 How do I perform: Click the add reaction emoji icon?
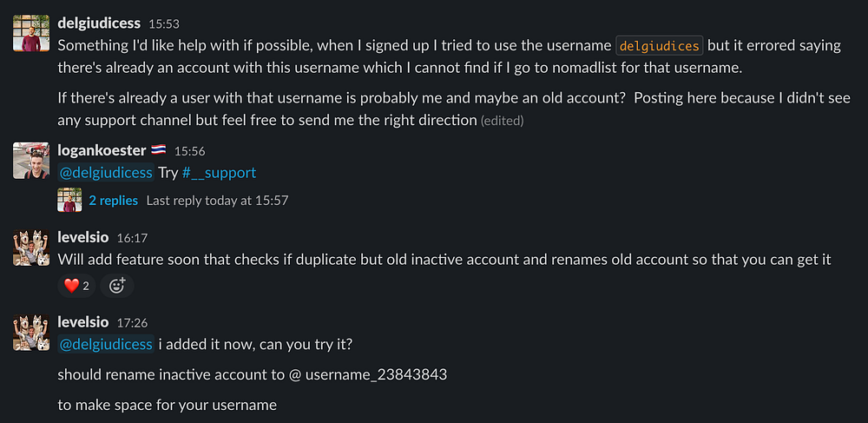[117, 285]
